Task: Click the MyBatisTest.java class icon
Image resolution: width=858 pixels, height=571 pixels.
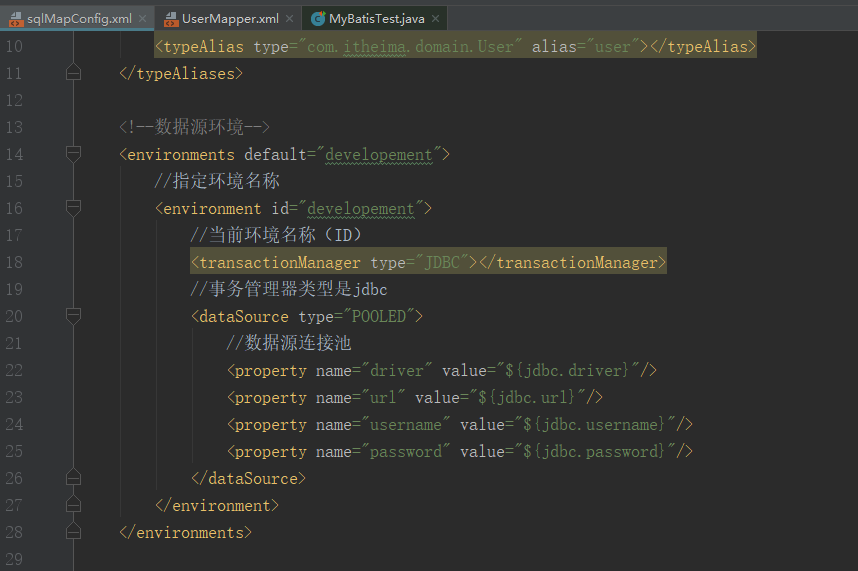Action: [x=318, y=19]
